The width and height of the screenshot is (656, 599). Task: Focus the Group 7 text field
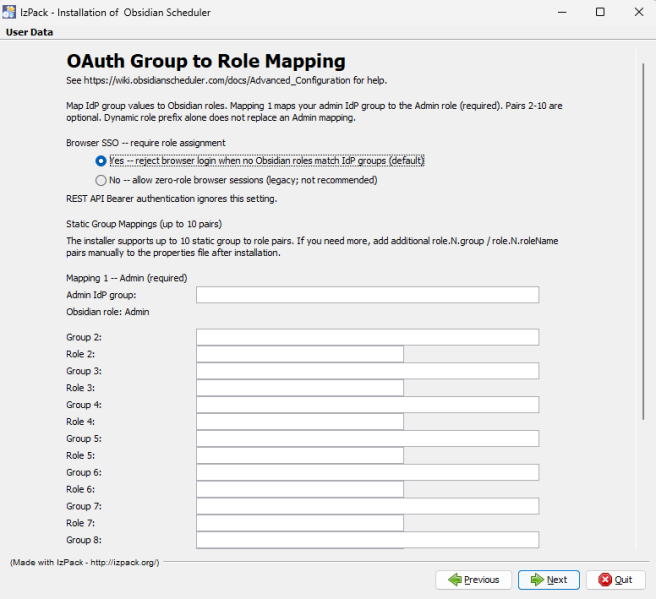click(x=367, y=506)
